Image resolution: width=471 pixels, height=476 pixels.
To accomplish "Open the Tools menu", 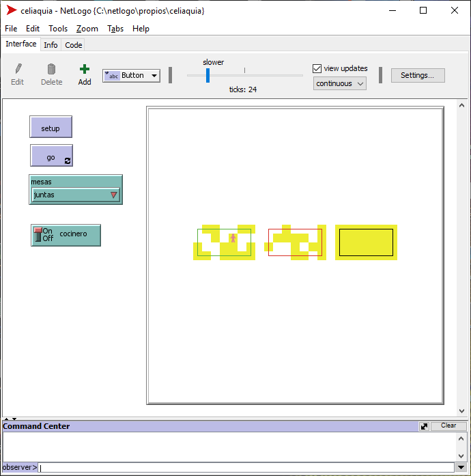I will click(58, 29).
